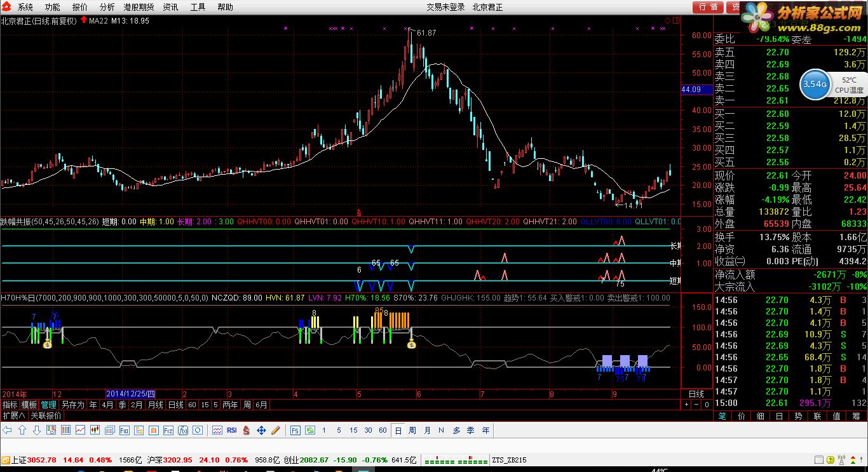Open the 资讯 menu

(x=170, y=7)
